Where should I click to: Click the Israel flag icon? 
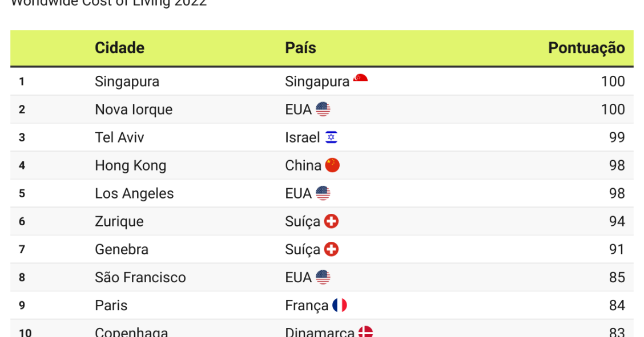(331, 137)
